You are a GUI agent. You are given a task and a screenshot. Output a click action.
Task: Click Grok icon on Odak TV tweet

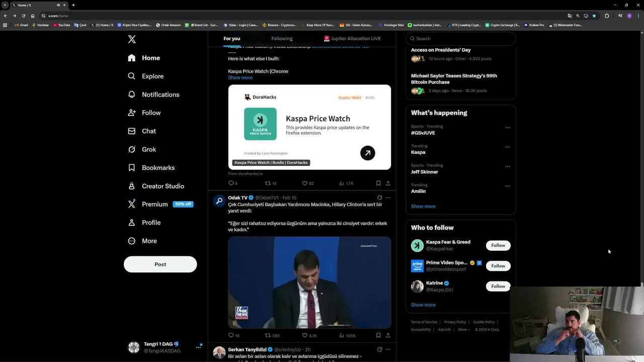[x=379, y=198]
